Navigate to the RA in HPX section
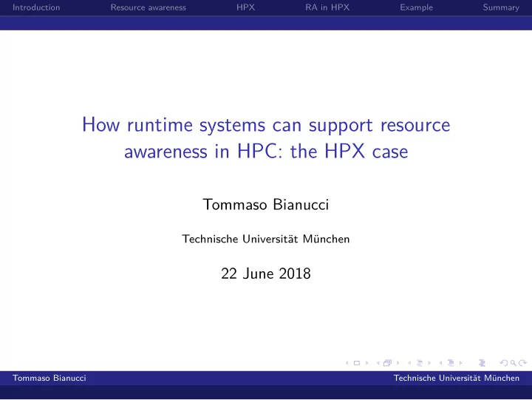The height and width of the screenshot is (400, 532). pos(327,7)
